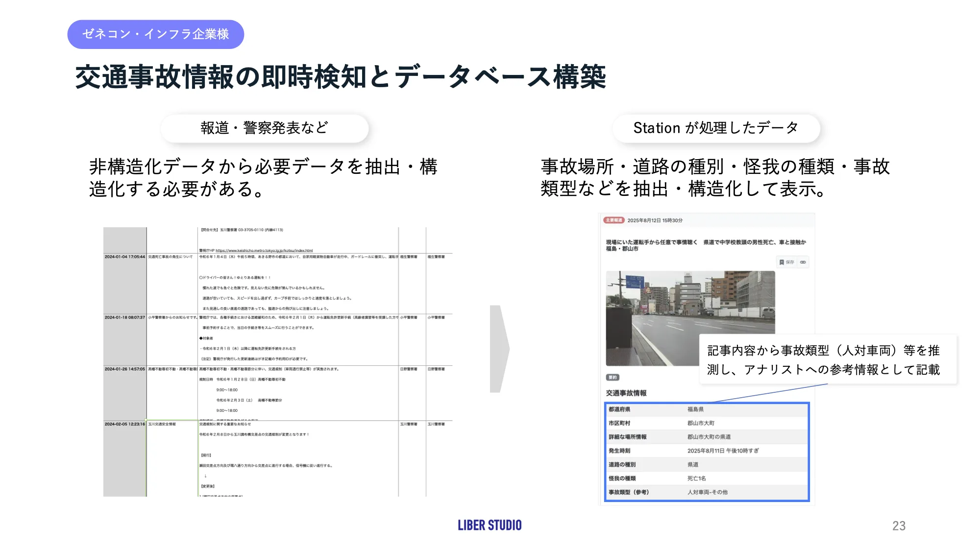Click the 要約 summary badge
This screenshot has width=980, height=551.
click(613, 377)
